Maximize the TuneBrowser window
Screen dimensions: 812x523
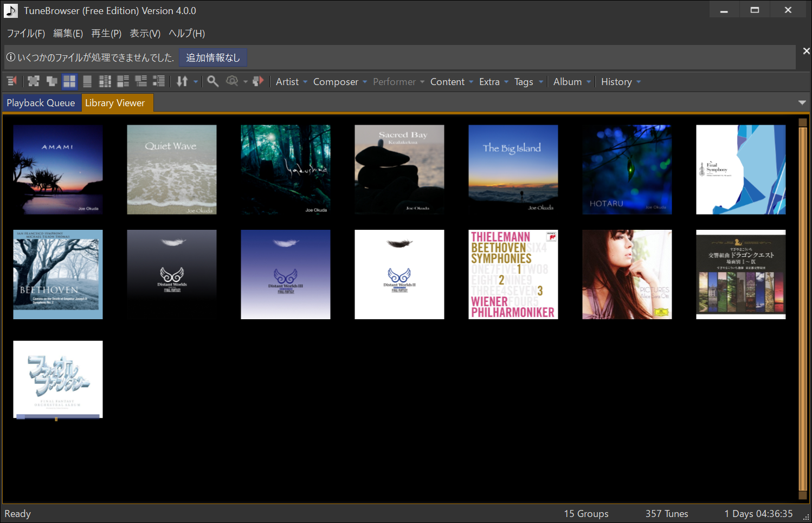click(x=755, y=10)
